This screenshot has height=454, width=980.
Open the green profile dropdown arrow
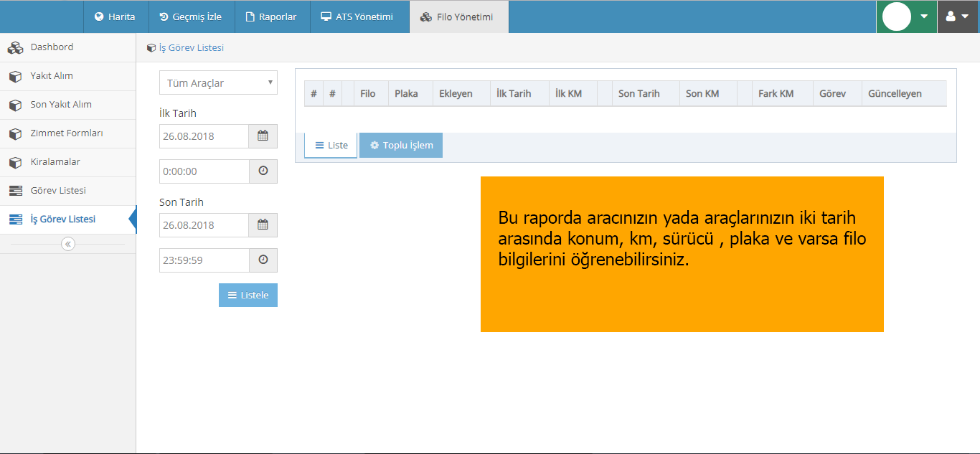click(x=923, y=16)
